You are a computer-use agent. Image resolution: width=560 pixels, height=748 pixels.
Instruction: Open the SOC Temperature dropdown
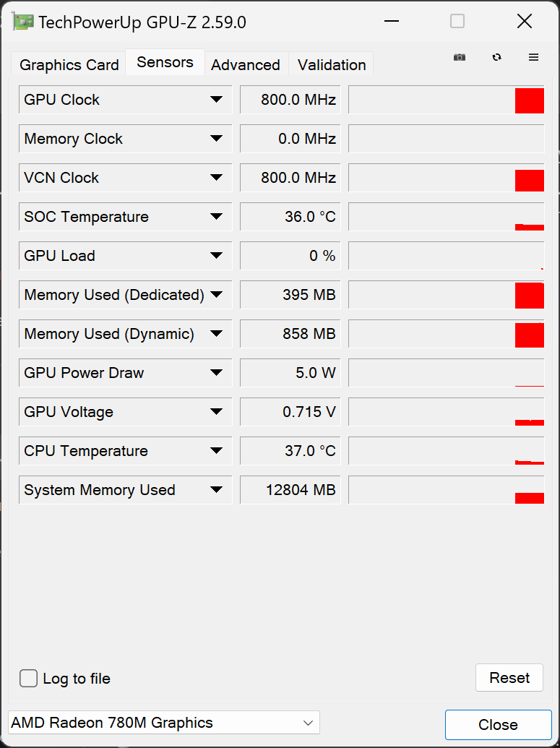coord(216,217)
